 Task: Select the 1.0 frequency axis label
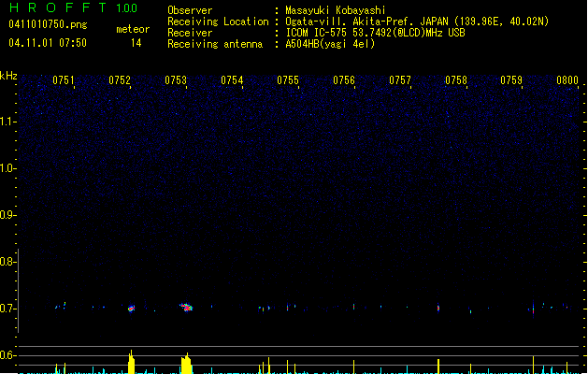[x=8, y=168]
